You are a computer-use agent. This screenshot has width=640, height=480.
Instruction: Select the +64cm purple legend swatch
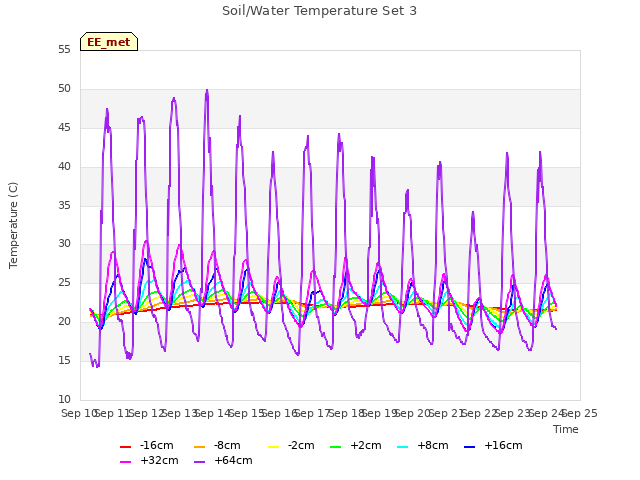200,462
